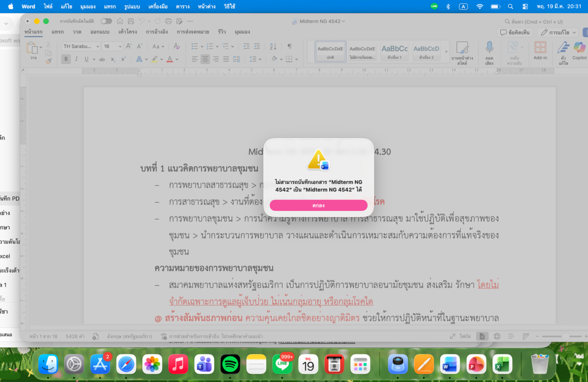Screen dimensions: 588x382
Task: Click the Bullets list icon
Action: pos(194,46)
